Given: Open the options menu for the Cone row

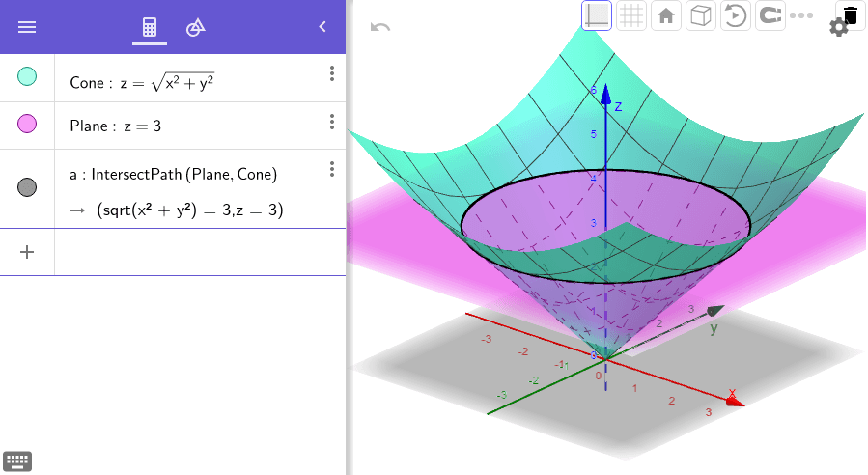Looking at the screenshot, I should pos(331,73).
